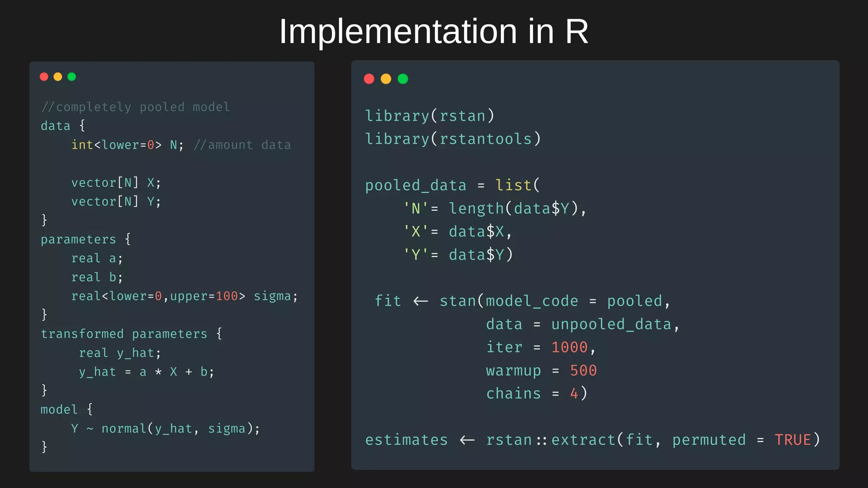Viewport: 868px width, 488px height.
Task: Click the line 'library(rstantools)'
Action: point(453,139)
